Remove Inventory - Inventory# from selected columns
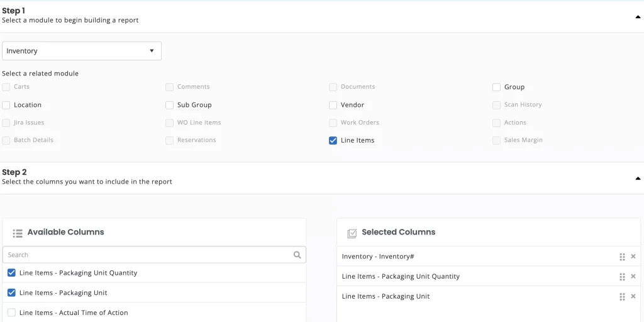Viewport: 644px width, 322px height. pos(633,257)
